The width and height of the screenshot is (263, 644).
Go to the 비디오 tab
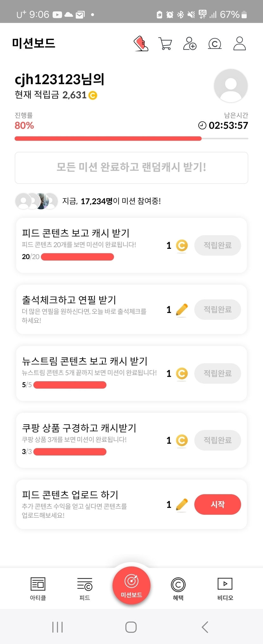click(225, 588)
